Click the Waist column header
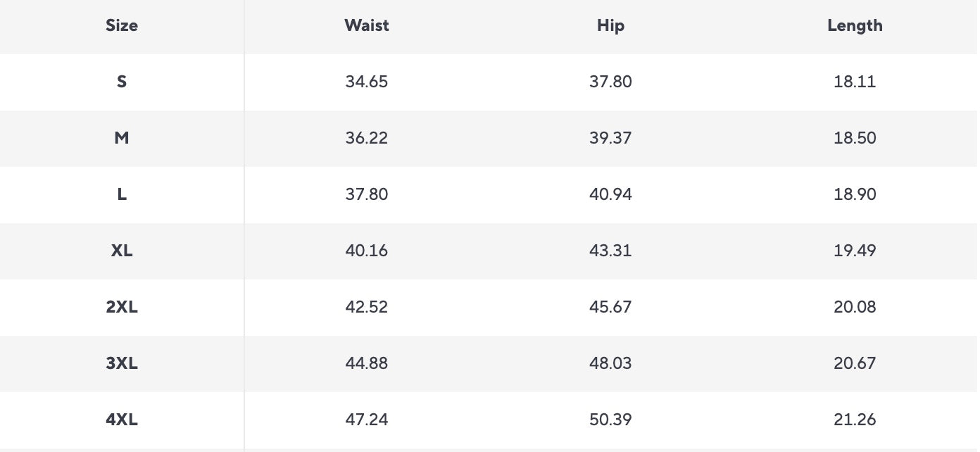The height and width of the screenshot is (452, 980). coord(367,26)
